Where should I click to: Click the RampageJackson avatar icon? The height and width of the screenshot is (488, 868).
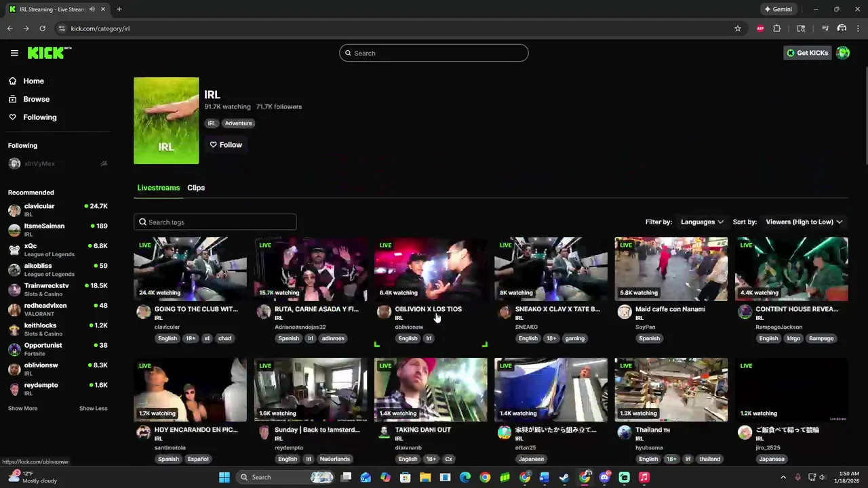(745, 312)
